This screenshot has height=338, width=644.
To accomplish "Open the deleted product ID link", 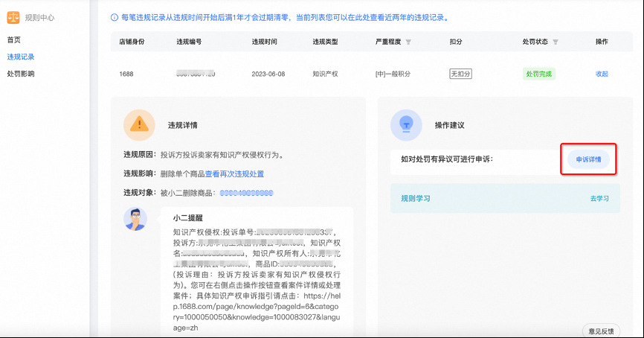I will [246, 194].
